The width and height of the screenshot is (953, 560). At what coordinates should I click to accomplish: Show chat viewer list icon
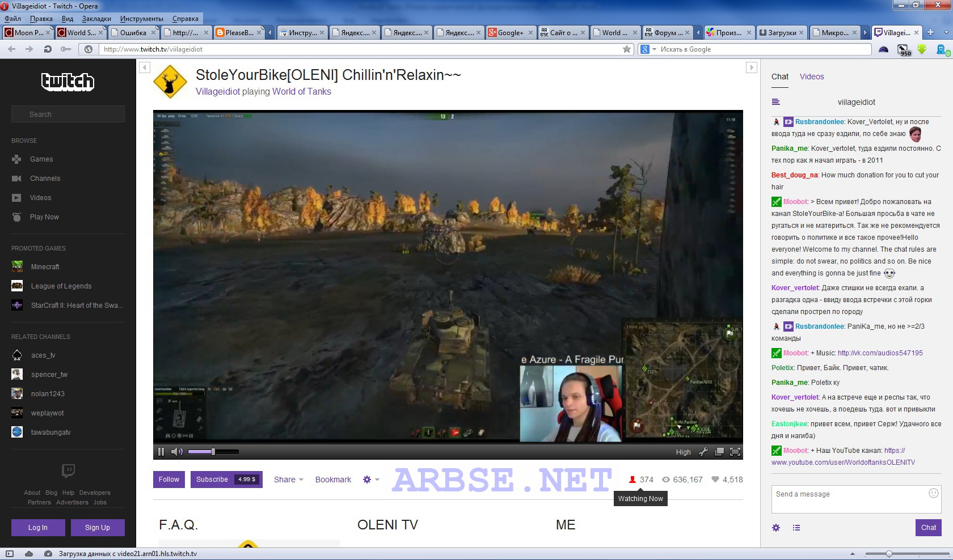tap(796, 528)
